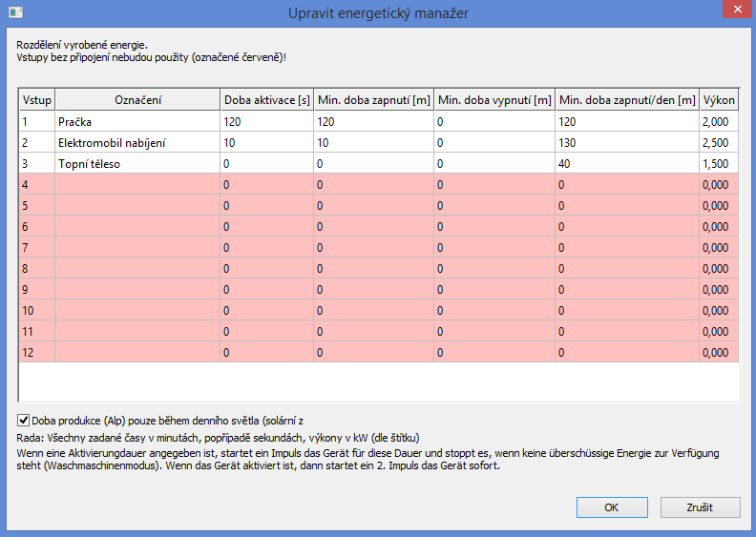Select row number 12 in Vstup column

coord(36,352)
